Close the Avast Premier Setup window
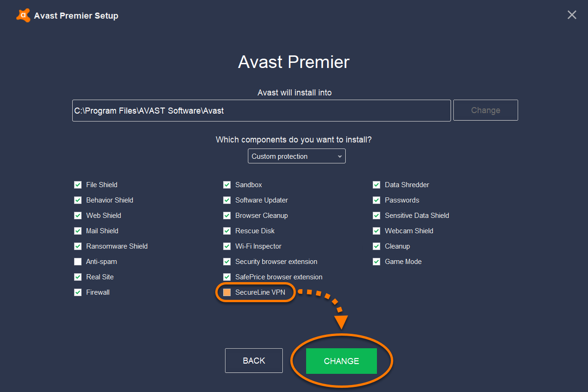 [x=572, y=15]
